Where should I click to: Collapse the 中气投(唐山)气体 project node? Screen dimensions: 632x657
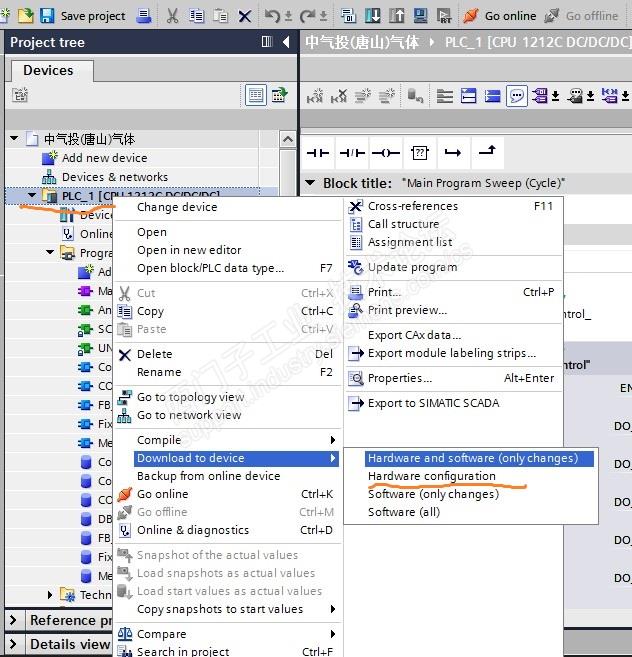pos(15,138)
